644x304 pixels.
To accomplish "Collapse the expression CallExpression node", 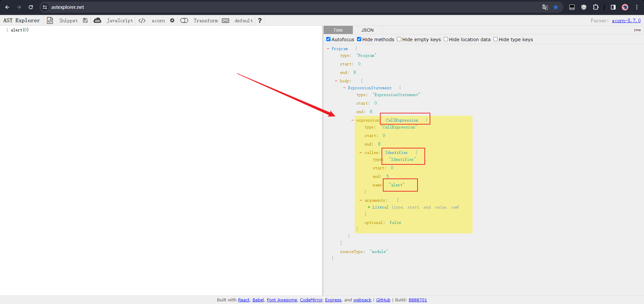I will [x=352, y=120].
